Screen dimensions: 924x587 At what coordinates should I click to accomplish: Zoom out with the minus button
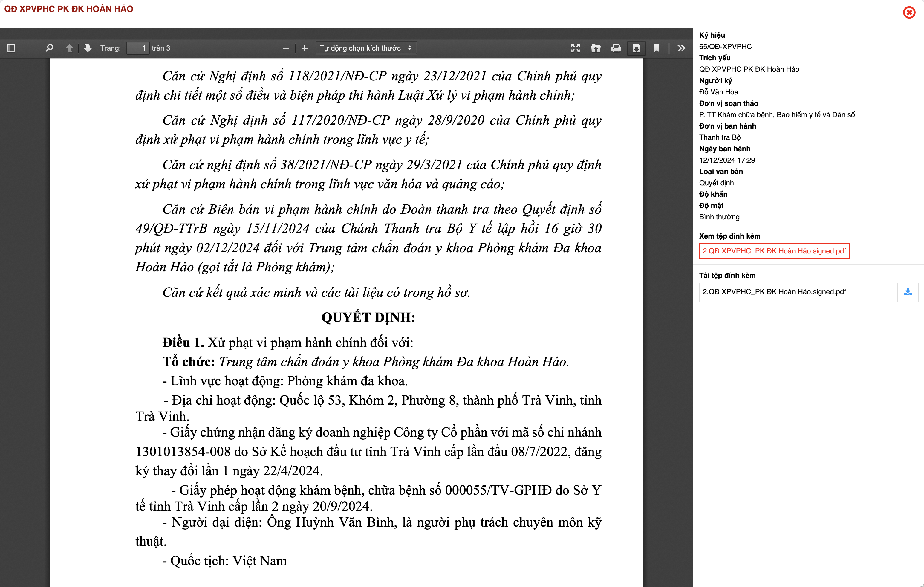(x=286, y=48)
